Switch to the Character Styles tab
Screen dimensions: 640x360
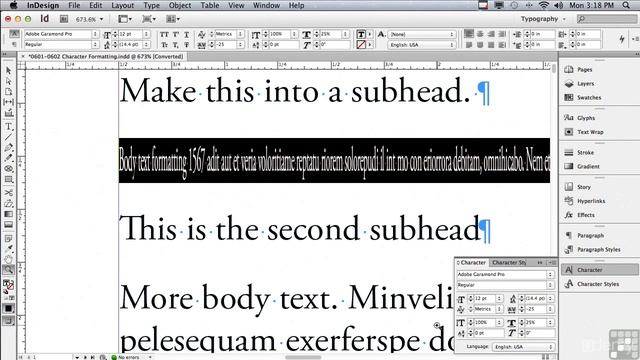509,262
